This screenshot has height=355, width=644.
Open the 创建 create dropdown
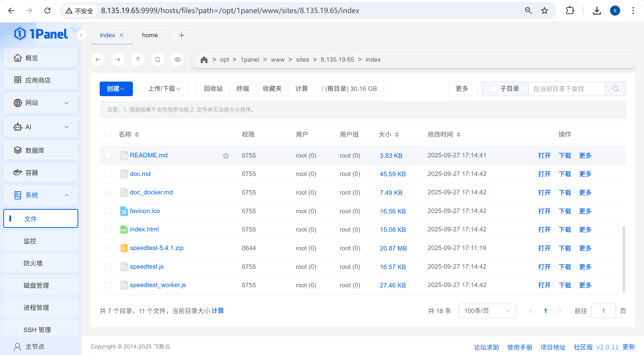coord(116,89)
